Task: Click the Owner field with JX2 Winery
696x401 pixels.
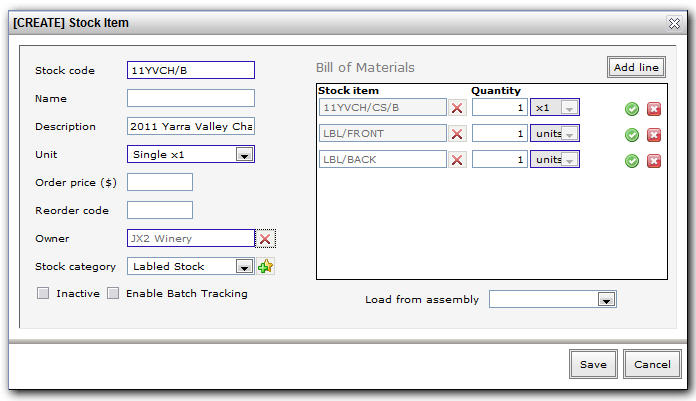Action: point(191,238)
